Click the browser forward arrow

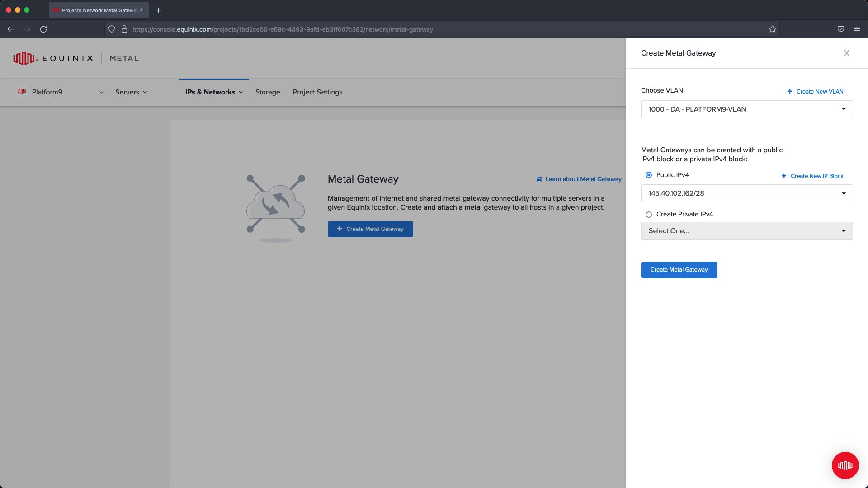pyautogui.click(x=27, y=29)
